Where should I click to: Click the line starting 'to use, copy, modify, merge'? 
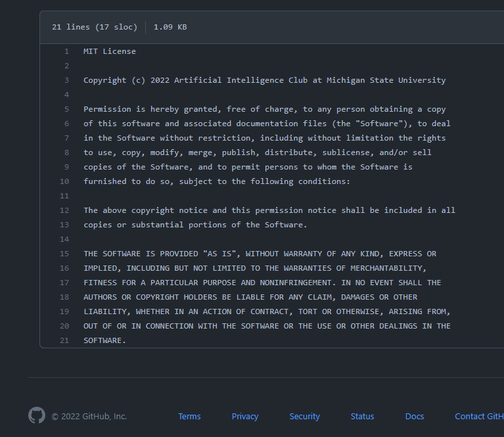pyautogui.click(x=258, y=152)
